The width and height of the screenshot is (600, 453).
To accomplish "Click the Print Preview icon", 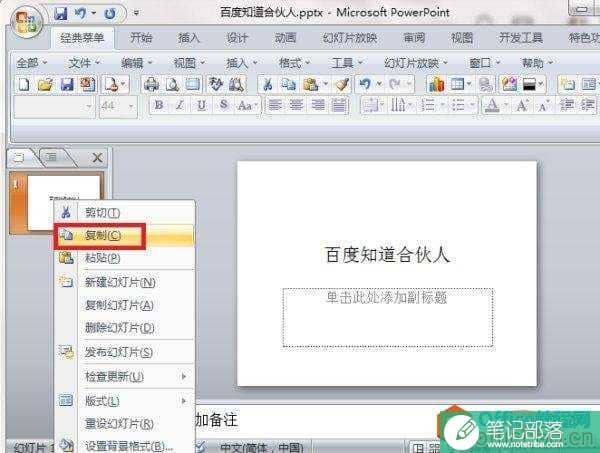I will pos(172,84).
